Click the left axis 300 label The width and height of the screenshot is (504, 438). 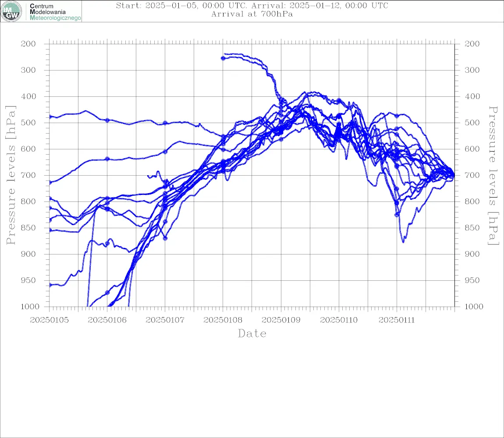coord(28,70)
